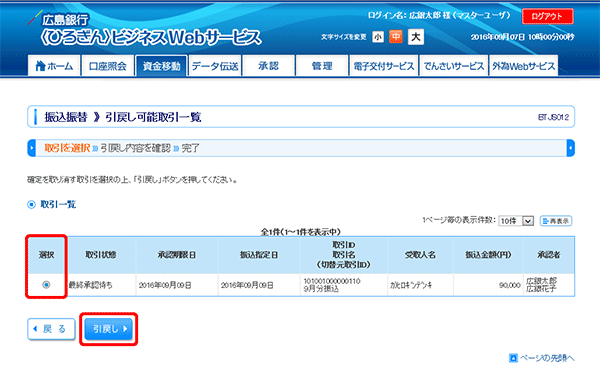600x370 pixels.
Task: Click the 振込金額 value 90,000
Action: [510, 285]
